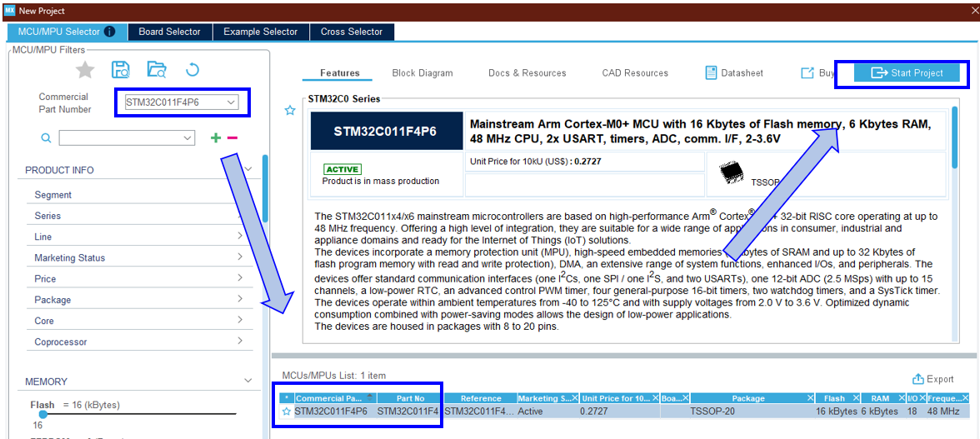
Task: Click the green plus icon
Action: tap(216, 137)
